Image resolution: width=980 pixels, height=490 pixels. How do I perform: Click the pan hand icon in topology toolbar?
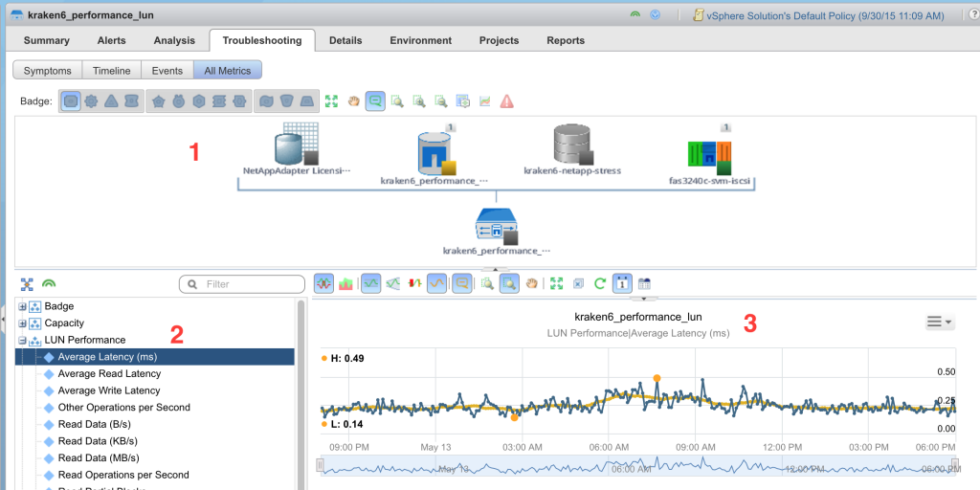(x=354, y=100)
